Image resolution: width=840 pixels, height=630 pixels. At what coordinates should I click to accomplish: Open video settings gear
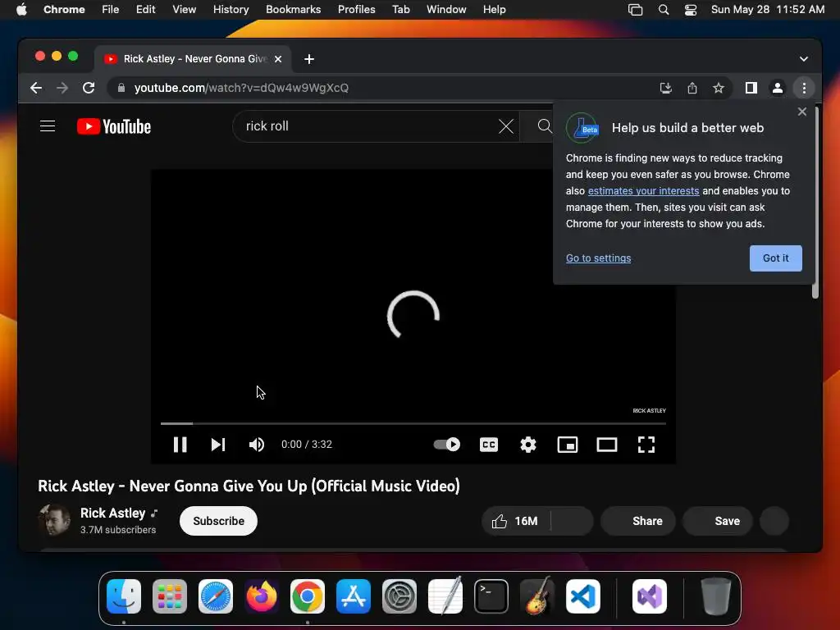point(528,445)
